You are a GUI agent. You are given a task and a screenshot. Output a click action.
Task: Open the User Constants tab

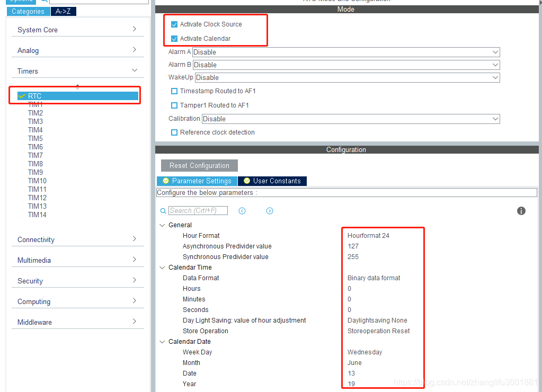pos(272,181)
